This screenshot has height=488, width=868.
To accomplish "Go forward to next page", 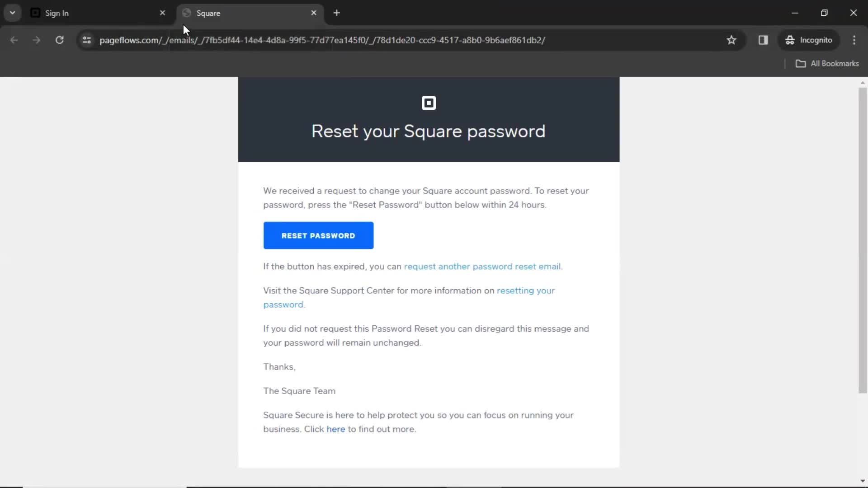I will [x=37, y=40].
